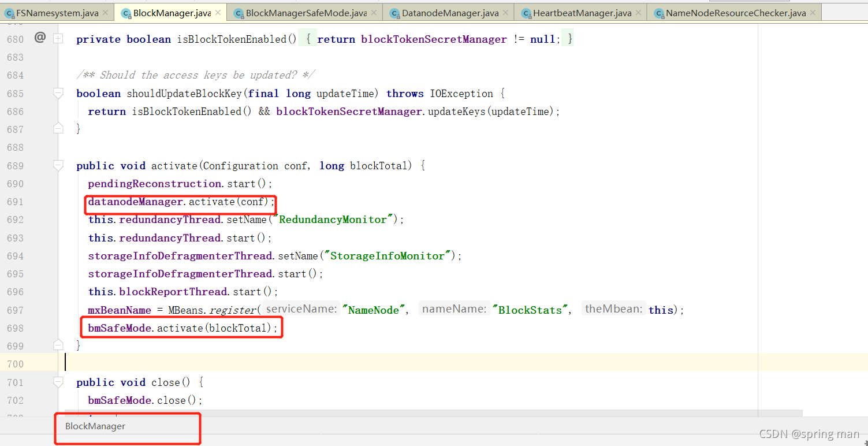Click Configuration type on line 689
Viewport: 868px width, 446px height.
click(x=241, y=166)
